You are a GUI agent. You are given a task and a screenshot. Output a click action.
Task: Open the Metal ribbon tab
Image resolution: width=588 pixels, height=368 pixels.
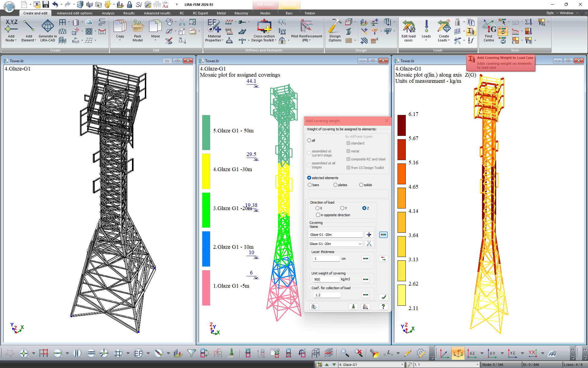point(221,13)
